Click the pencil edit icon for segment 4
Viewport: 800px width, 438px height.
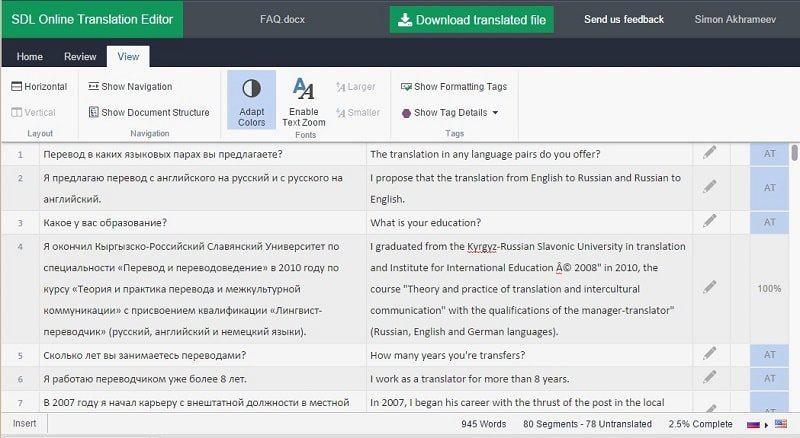709,287
